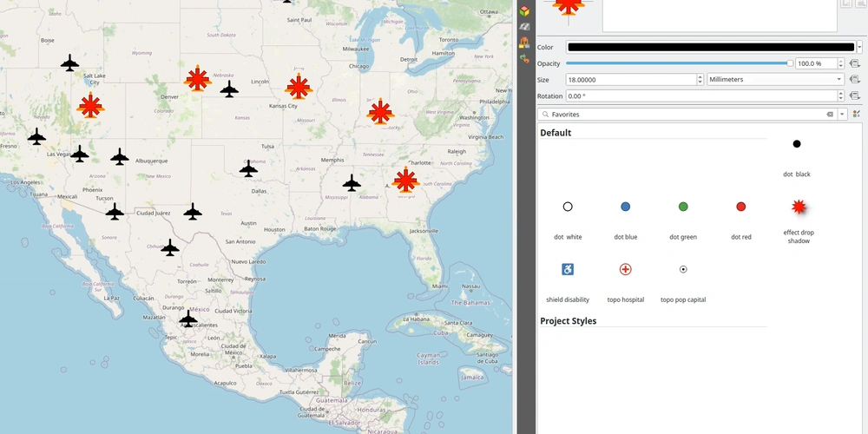The width and height of the screenshot is (868, 434).
Task: Select red star marker over Kentucky
Action: 380,111
